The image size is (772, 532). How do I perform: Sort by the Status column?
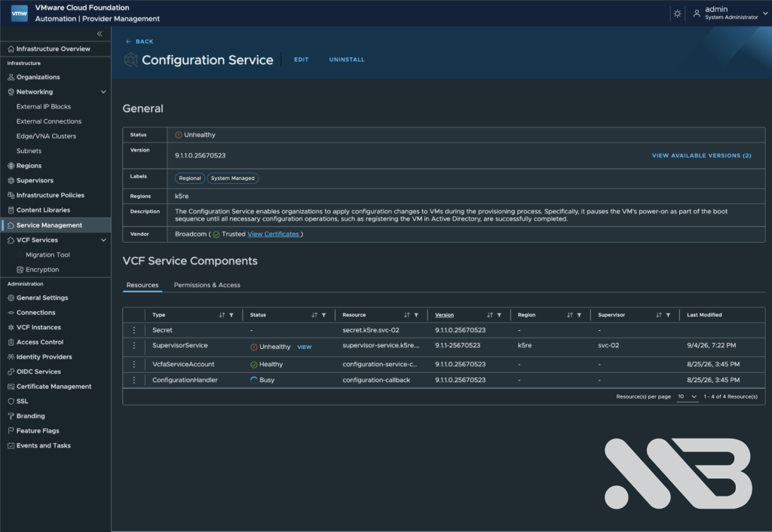[x=314, y=315]
